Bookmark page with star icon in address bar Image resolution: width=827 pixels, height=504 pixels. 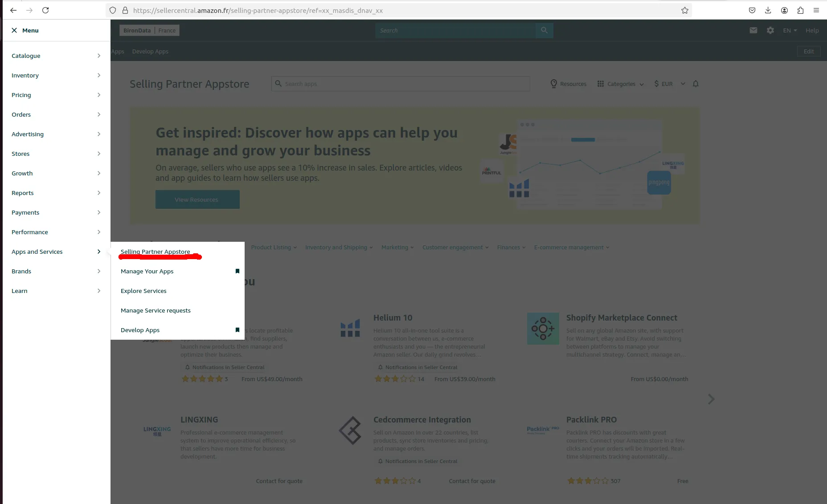click(685, 10)
